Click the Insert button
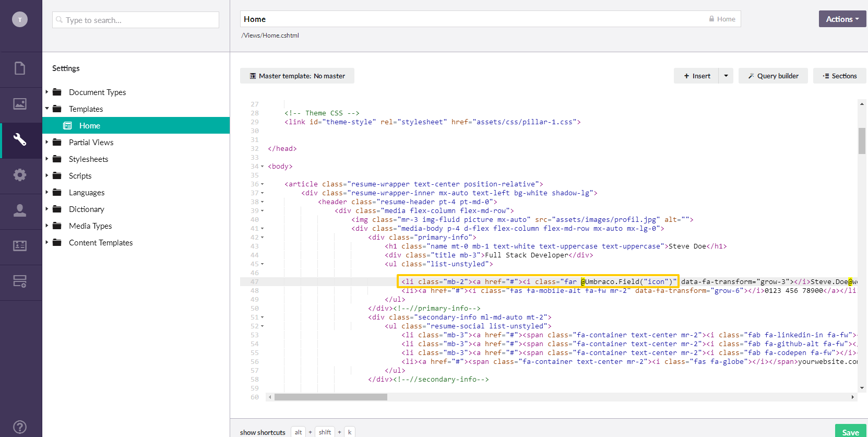The width and height of the screenshot is (868, 437). coord(696,76)
